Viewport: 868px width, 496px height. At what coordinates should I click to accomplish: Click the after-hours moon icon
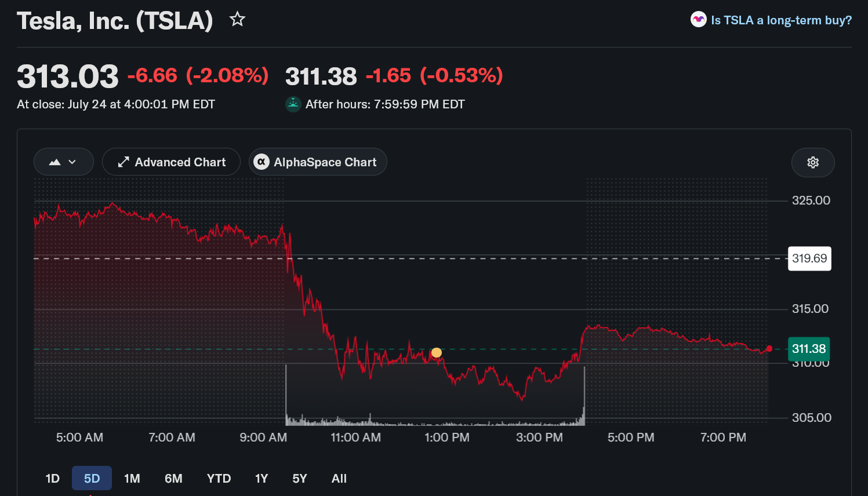point(293,104)
